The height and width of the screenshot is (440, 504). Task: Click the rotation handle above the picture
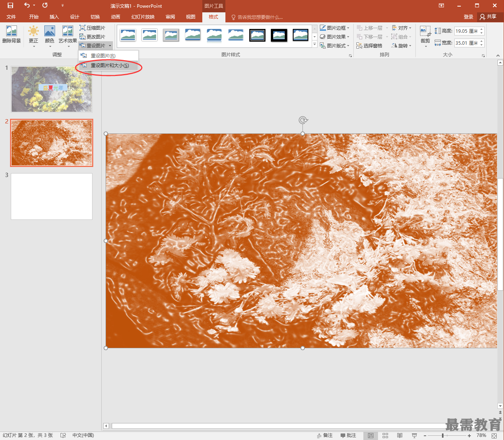pos(303,120)
